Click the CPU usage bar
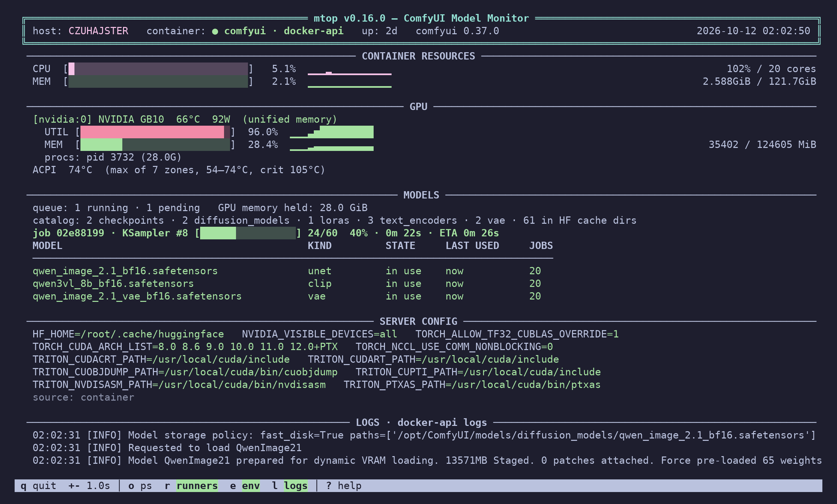837x504 pixels. [x=158, y=69]
